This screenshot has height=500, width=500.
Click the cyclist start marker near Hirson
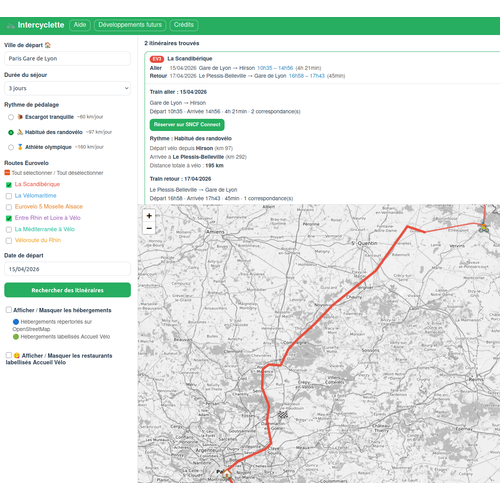click(x=483, y=227)
